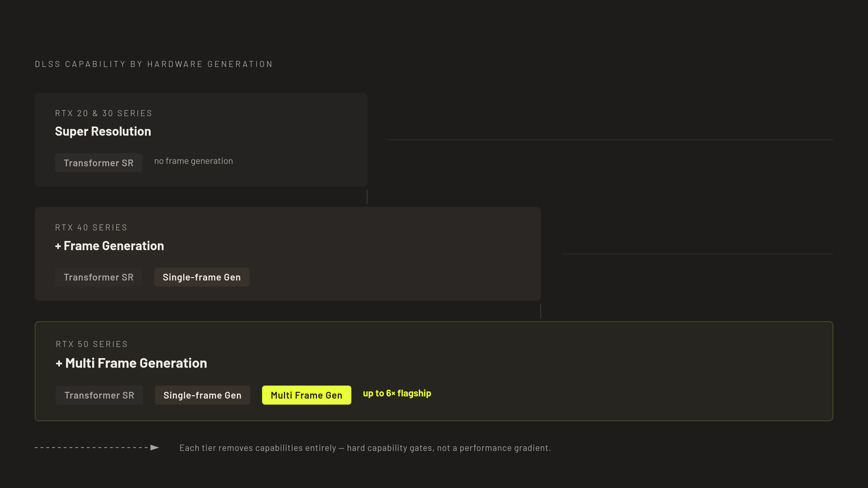Click the 'Each tier removes capabilities' footer sentence

pyautogui.click(x=365, y=448)
